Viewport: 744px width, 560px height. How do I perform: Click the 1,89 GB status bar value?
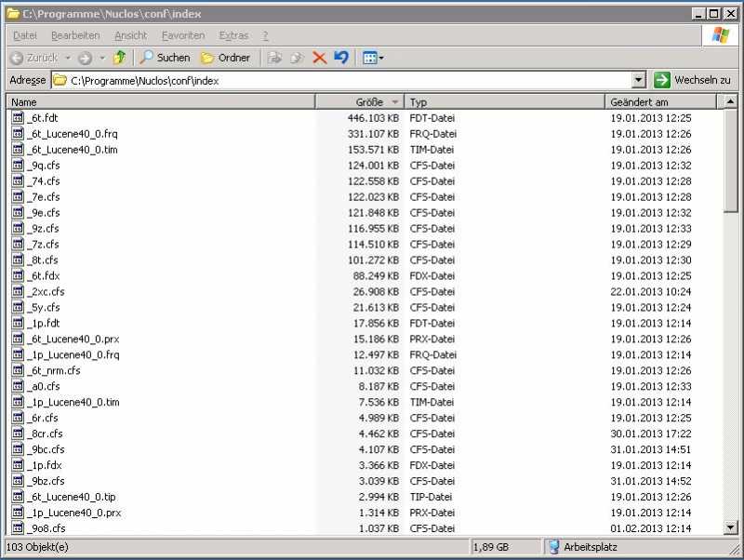click(x=491, y=547)
